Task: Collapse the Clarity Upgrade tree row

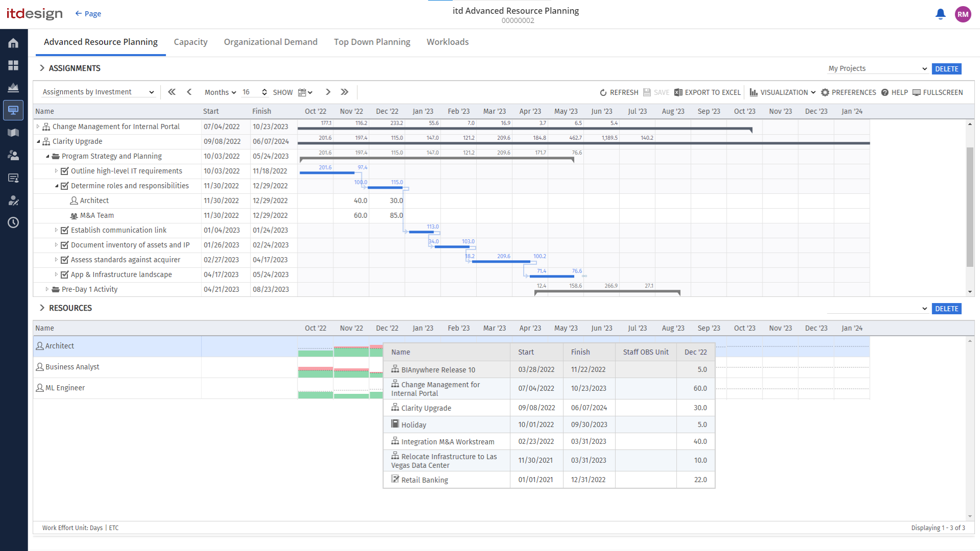Action: [38, 141]
